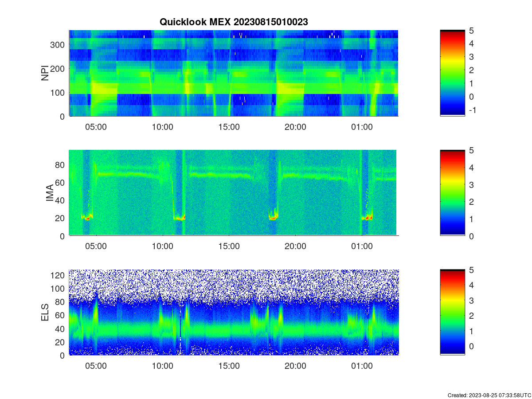The height and width of the screenshot is (399, 532).
Task: Click the red low-energy ion burst near 05:00 in IMA
Action: click(87, 218)
